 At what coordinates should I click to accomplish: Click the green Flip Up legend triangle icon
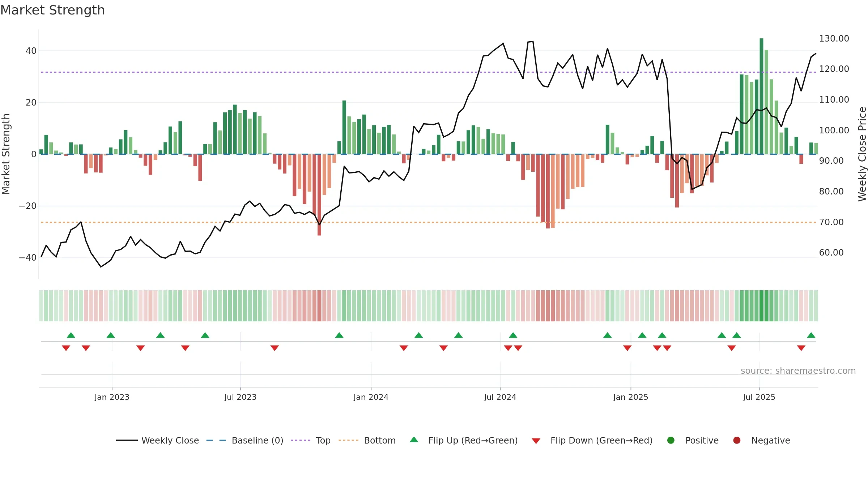[x=414, y=440]
